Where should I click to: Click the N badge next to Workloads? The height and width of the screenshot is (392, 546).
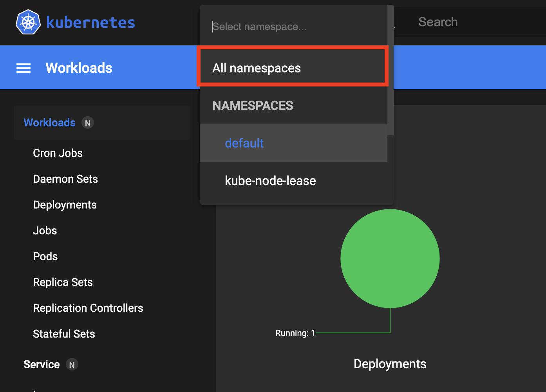pos(87,122)
